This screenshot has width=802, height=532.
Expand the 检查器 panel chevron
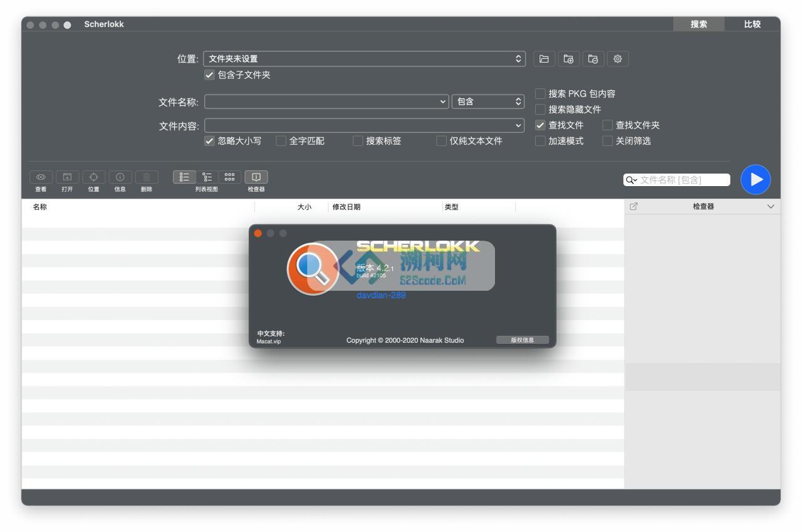click(x=771, y=206)
